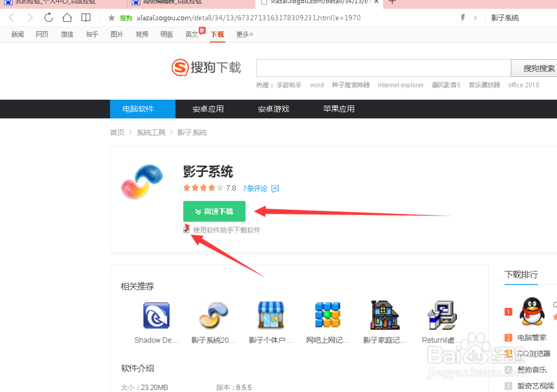557x392 pixels.
Task: Go forward with the browser forward arrow
Action: coord(30,17)
